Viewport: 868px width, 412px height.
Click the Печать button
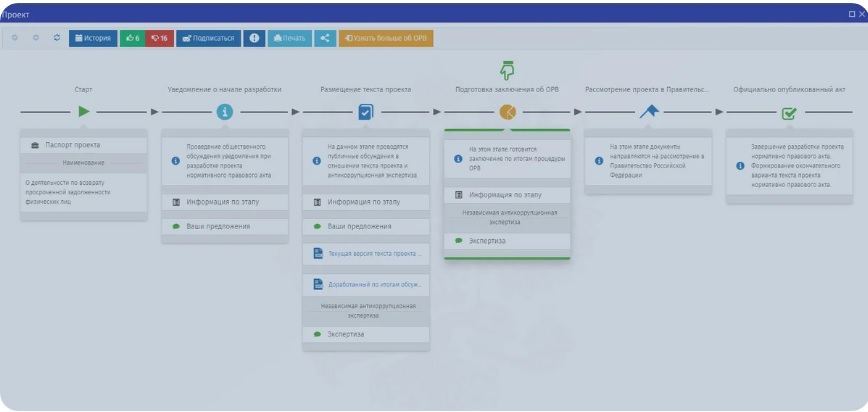pyautogui.click(x=289, y=38)
